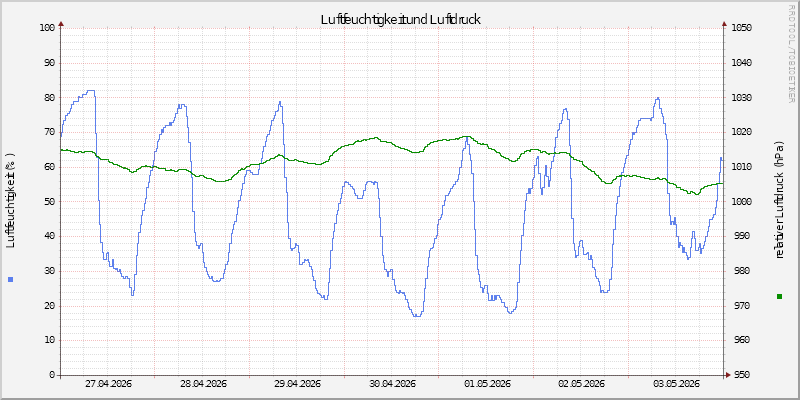Click the 90 value on humidity axis
Image resolution: width=800 pixels, height=400 pixels.
pos(49,63)
